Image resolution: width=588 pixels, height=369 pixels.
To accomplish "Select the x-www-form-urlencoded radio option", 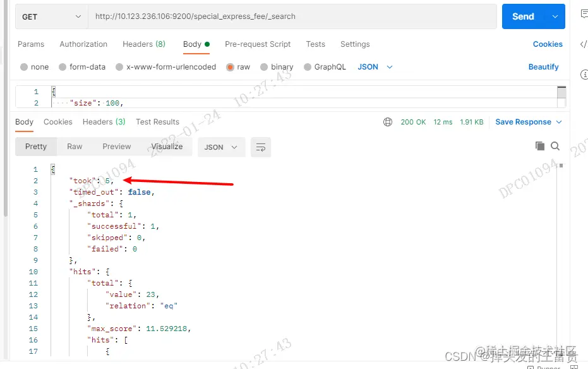I will 165,67.
